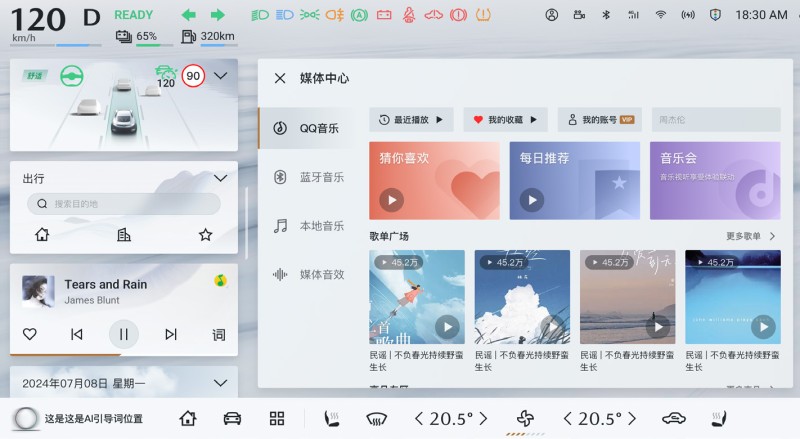
Task: Open the apps grid
Action: coord(277,419)
